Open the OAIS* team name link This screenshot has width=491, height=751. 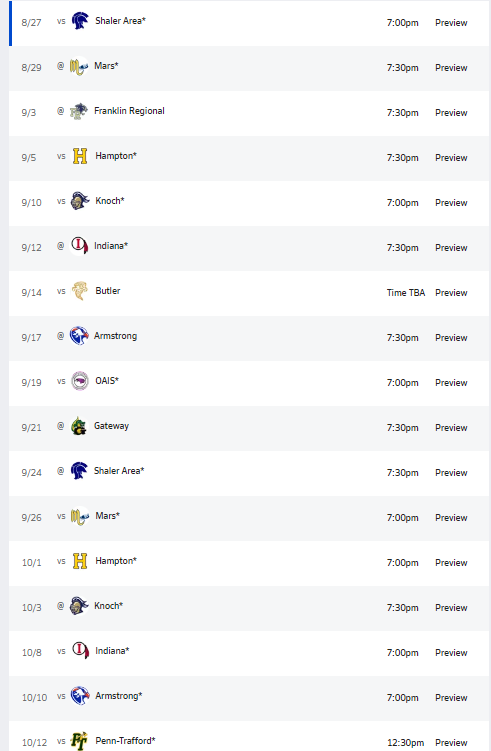pyautogui.click(x=107, y=381)
